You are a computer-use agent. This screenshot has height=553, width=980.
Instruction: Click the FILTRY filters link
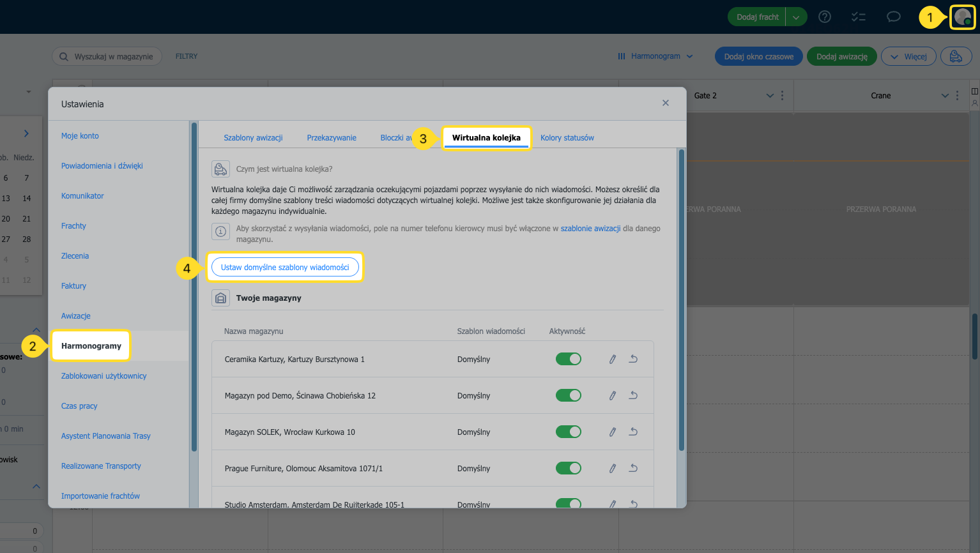click(187, 56)
